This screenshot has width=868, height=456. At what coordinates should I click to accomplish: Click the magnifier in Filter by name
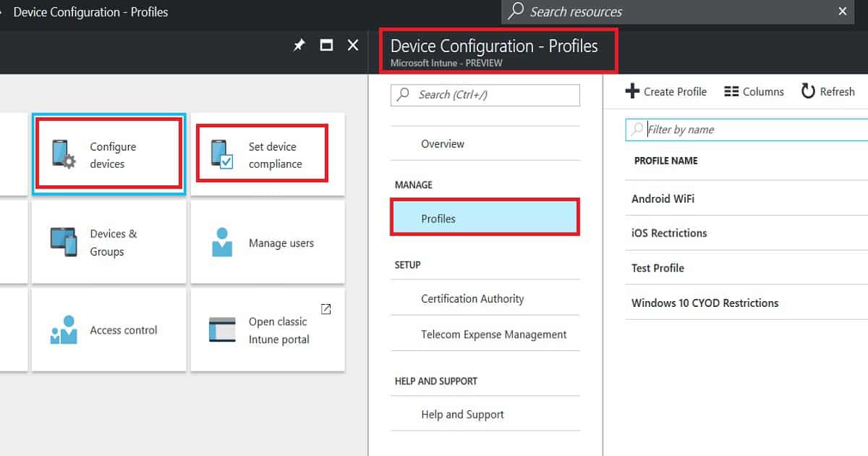coord(637,129)
